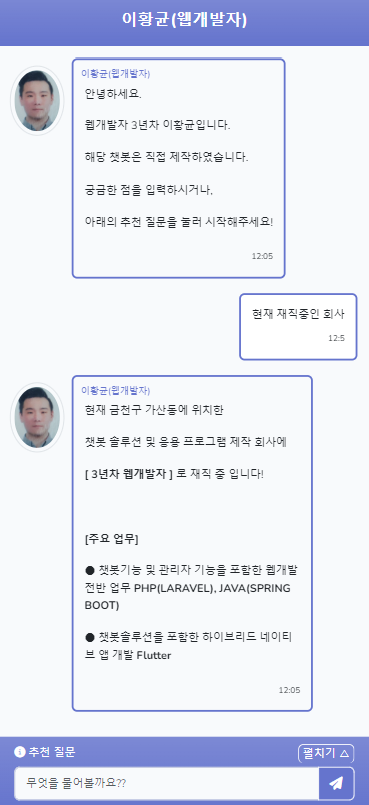Click the info icon beside 추천 질문

(x=20, y=752)
